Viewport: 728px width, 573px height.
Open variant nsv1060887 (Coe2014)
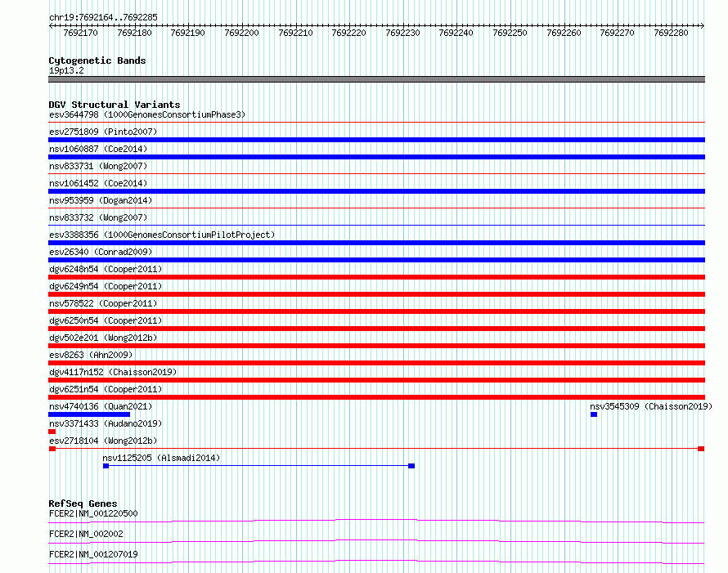[98, 149]
